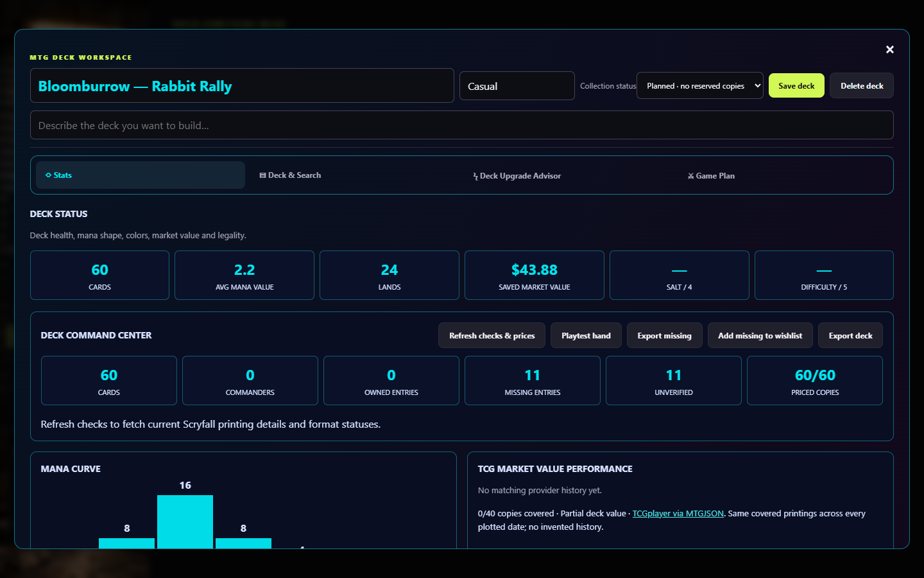Select the mana curve bar labeled 16
This screenshot has height=578, width=924.
(185, 521)
